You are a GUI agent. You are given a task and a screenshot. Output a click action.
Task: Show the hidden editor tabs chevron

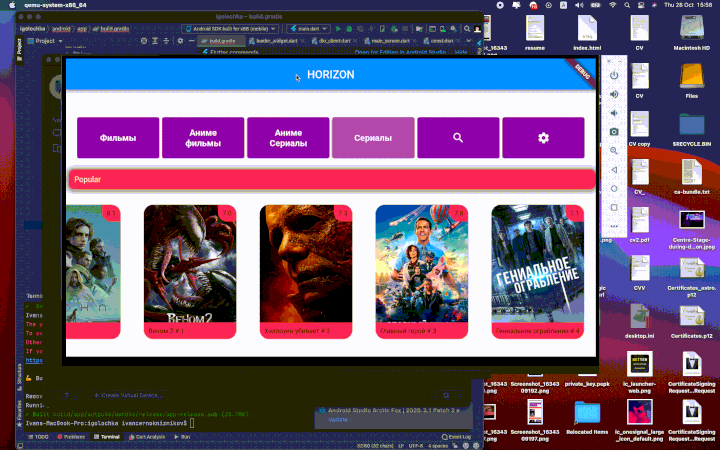tap(468, 41)
